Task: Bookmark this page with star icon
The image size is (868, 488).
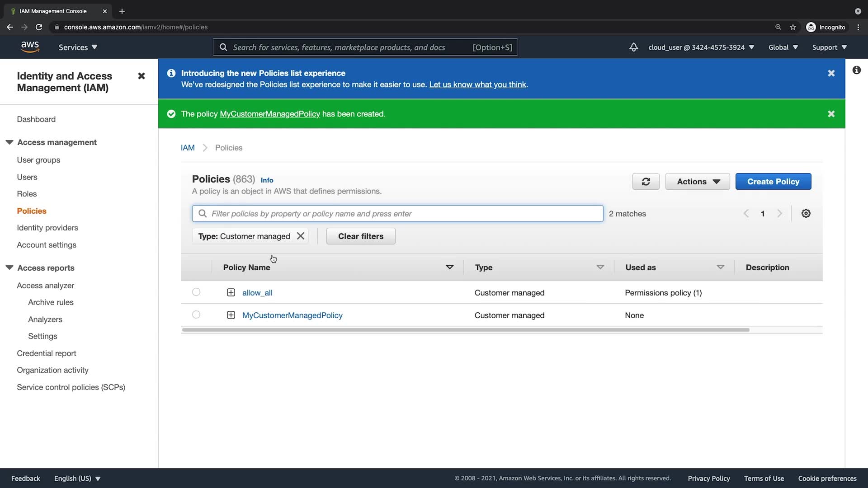Action: tap(793, 27)
